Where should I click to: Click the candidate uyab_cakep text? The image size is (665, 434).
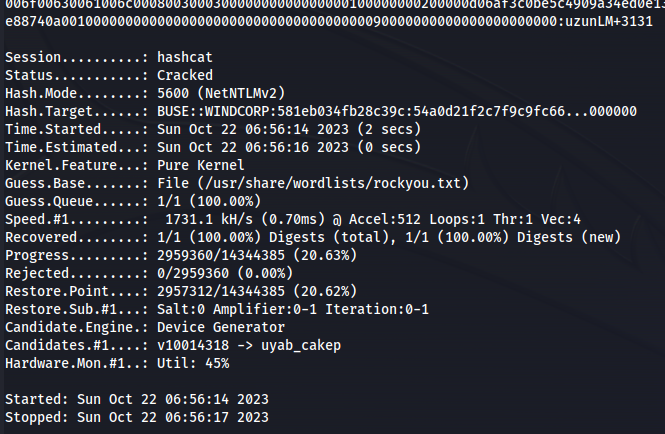301,345
